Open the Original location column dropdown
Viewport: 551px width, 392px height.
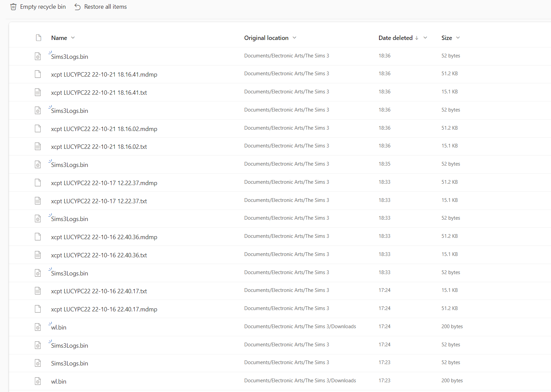[x=294, y=38]
